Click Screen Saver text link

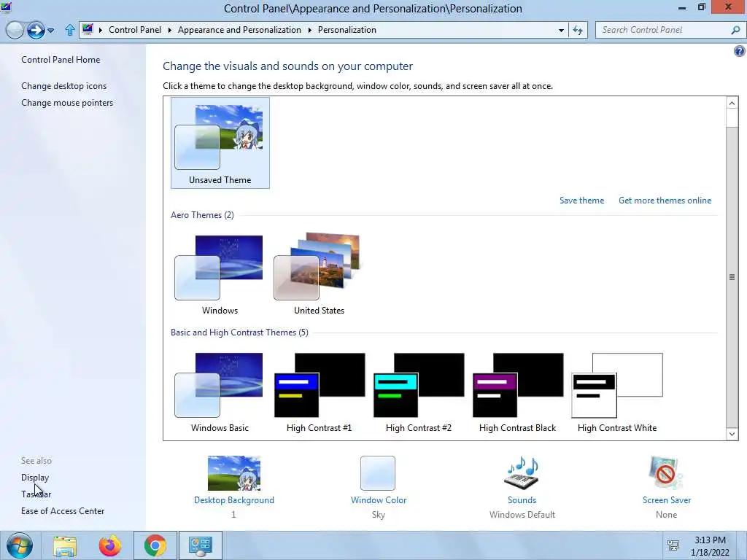pyautogui.click(x=666, y=500)
